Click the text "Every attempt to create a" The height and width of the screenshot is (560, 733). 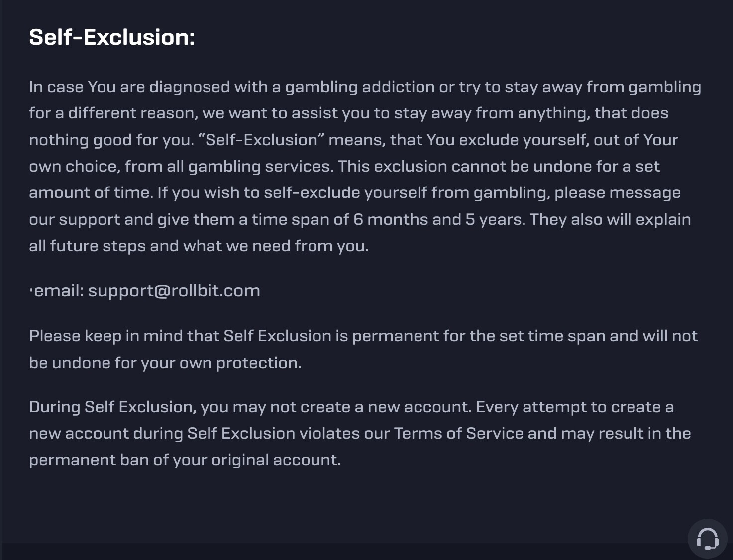[575, 407]
